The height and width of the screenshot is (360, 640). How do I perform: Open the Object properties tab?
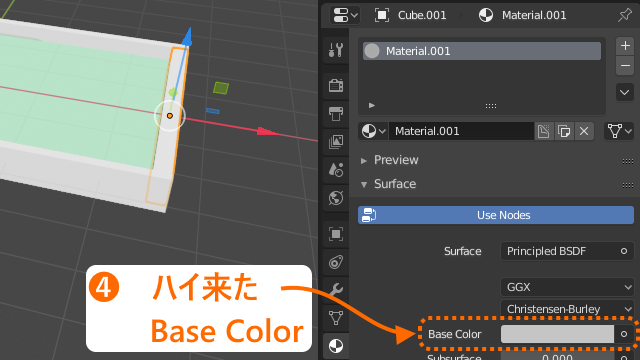click(x=336, y=234)
